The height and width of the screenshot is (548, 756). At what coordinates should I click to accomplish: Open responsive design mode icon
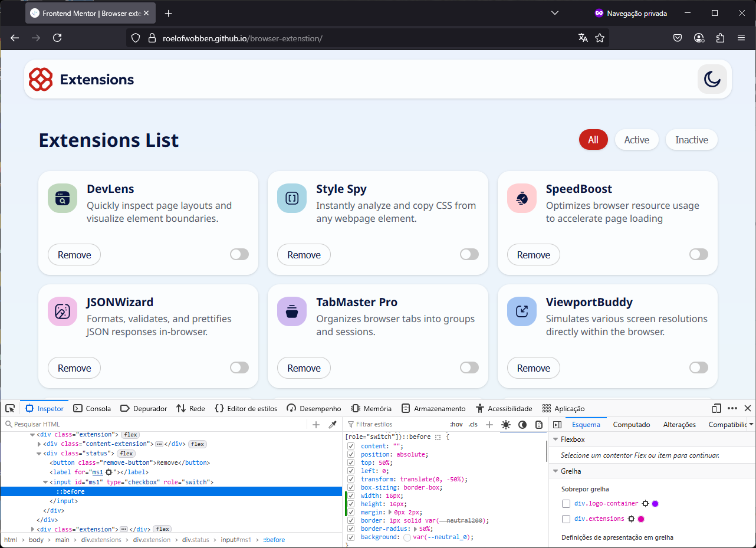pyautogui.click(x=716, y=408)
